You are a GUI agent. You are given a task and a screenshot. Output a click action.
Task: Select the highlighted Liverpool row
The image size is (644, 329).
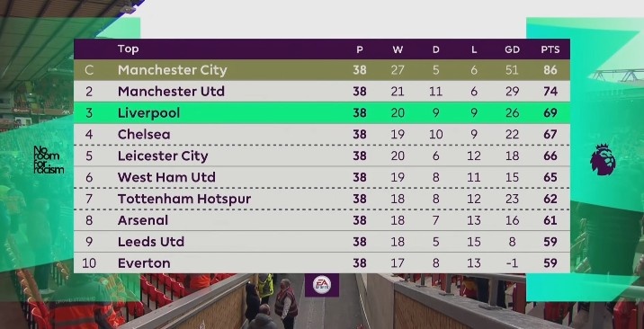[322, 112]
